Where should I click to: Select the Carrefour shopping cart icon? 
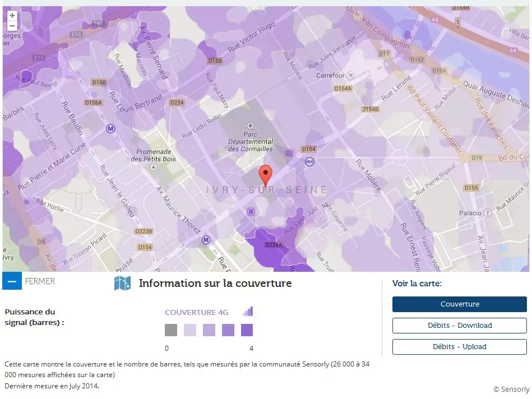(x=350, y=75)
